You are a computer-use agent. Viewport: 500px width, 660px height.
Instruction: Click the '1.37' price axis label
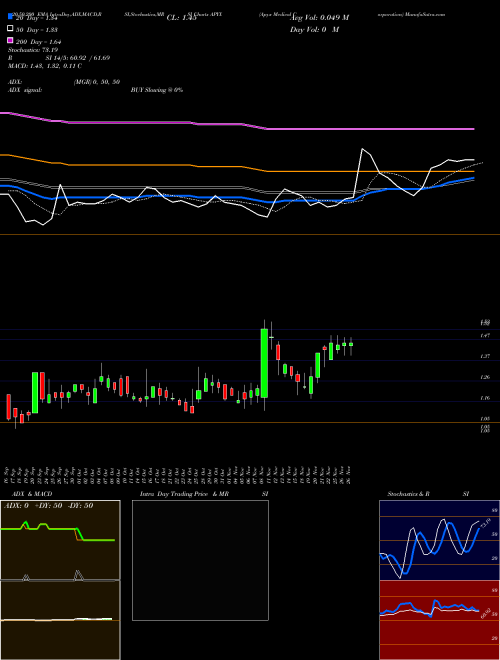(485, 356)
